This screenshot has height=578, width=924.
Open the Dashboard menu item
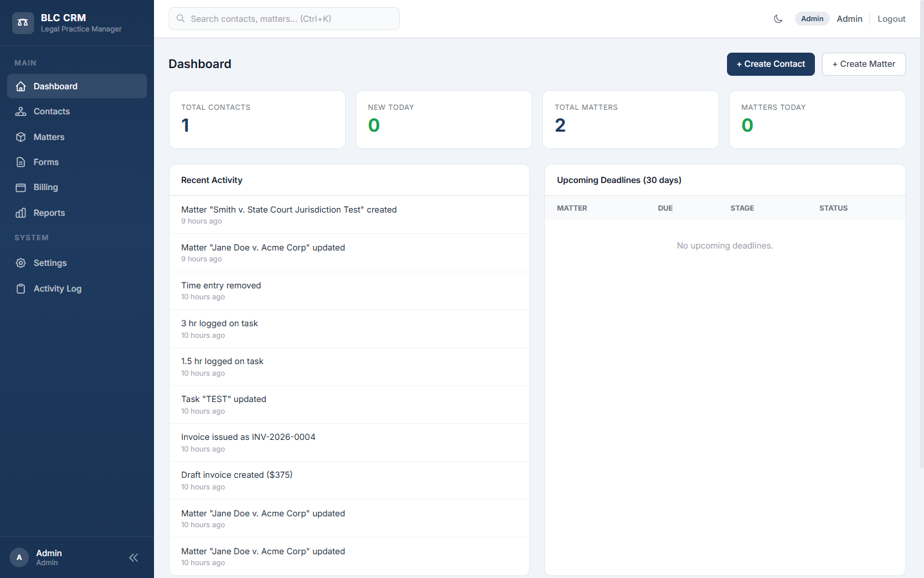coord(77,86)
